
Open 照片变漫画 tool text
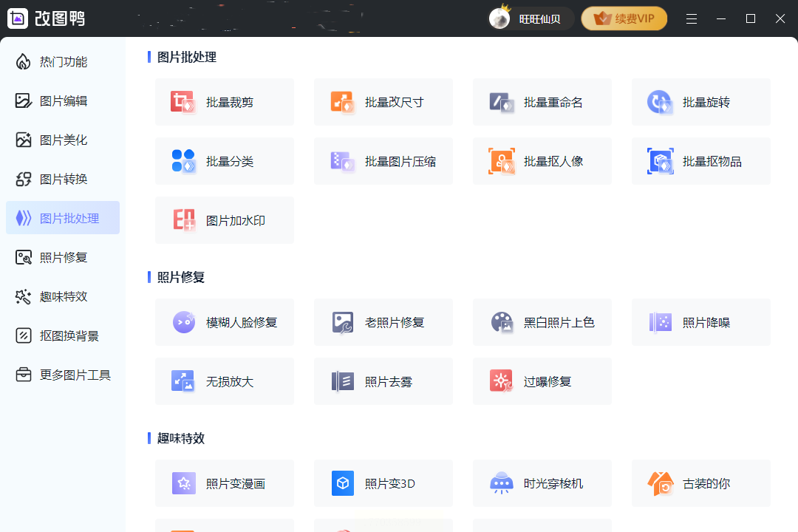point(236,484)
